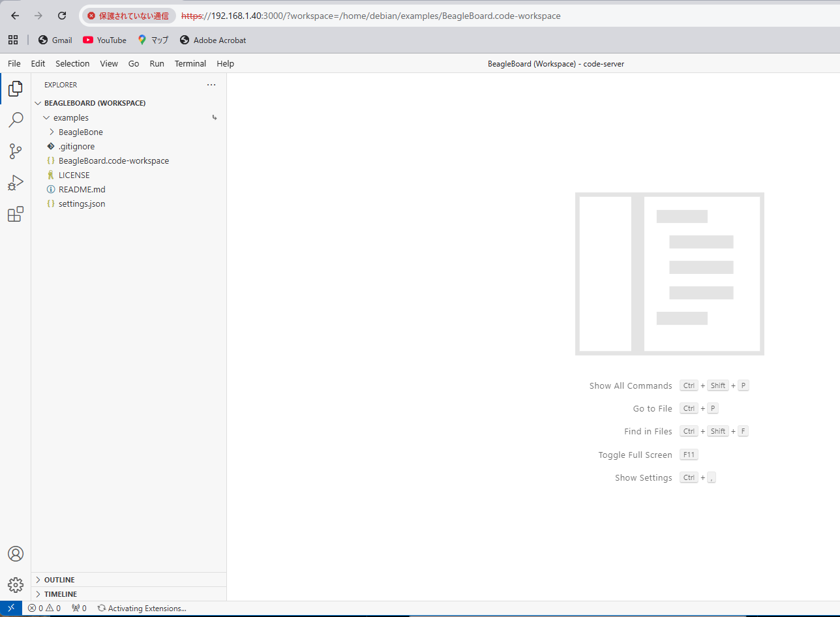Open the browser apps grid icon
The height and width of the screenshot is (617, 840).
[x=13, y=40]
